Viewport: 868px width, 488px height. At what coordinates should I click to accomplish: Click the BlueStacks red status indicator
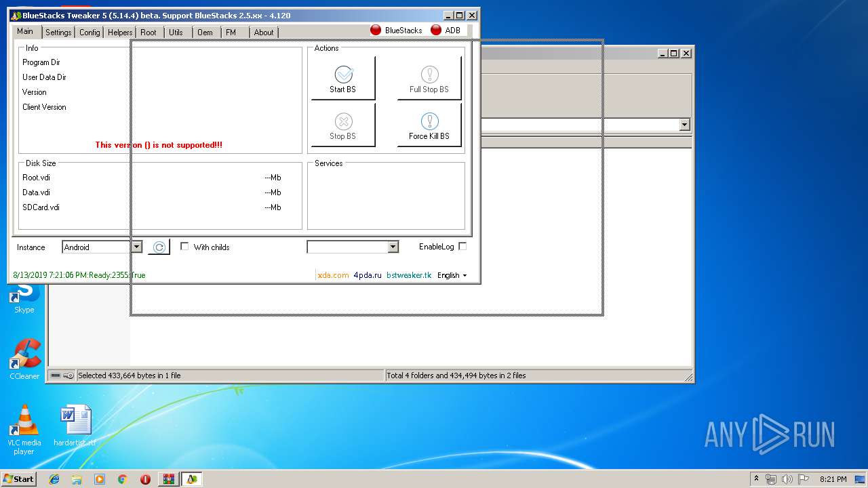point(376,30)
